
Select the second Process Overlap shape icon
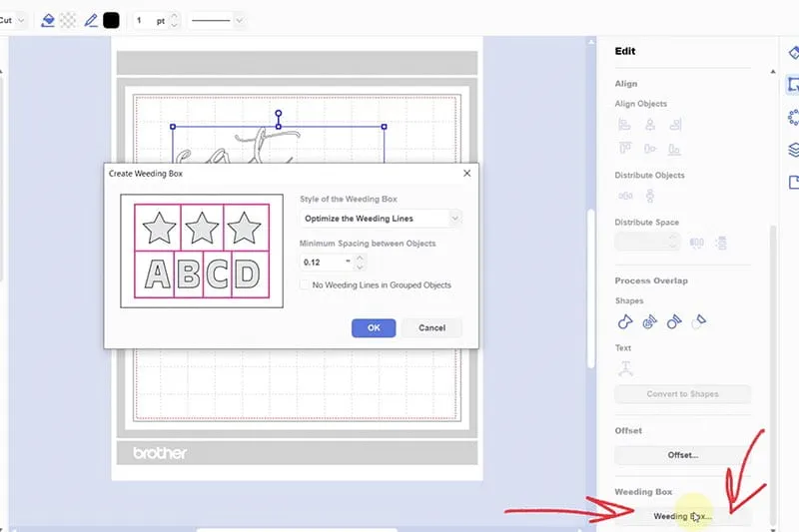(x=650, y=321)
